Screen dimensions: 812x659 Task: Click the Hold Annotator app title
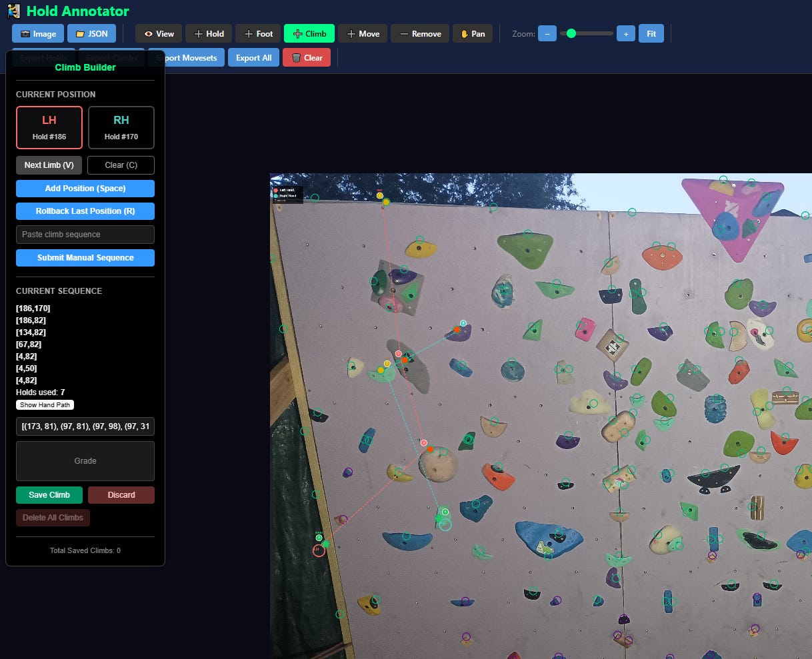coord(77,11)
